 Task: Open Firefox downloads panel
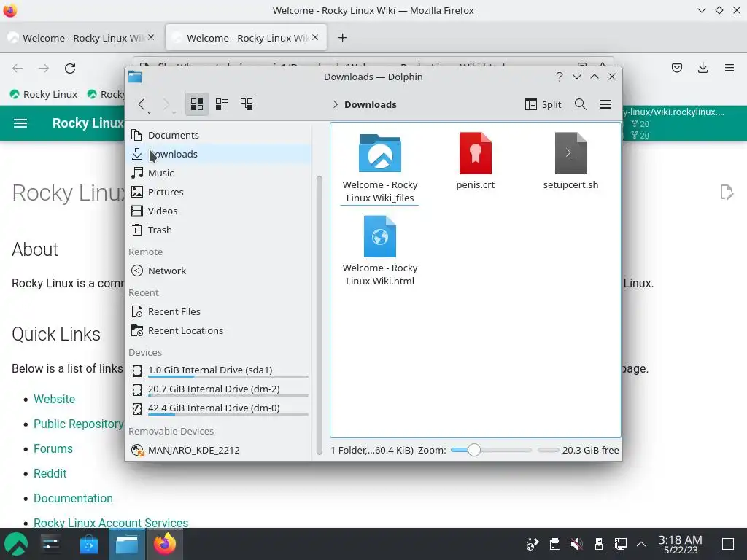703,68
